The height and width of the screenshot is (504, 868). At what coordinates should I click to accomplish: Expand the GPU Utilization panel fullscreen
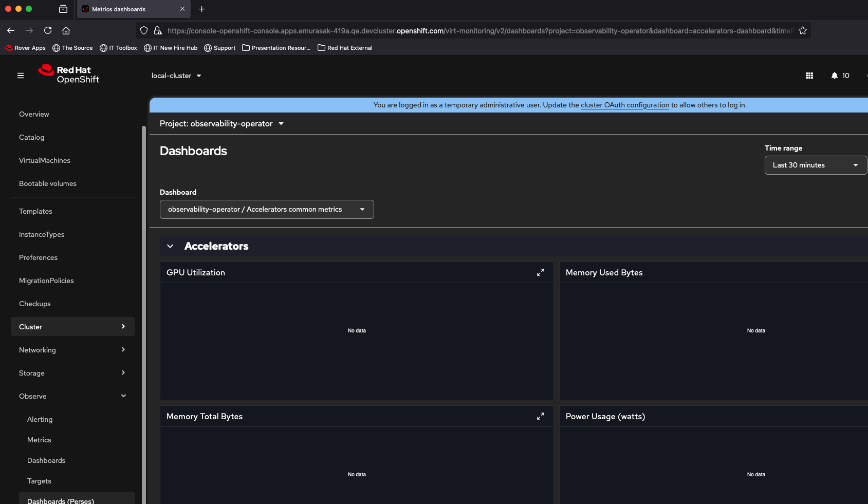pos(541,272)
